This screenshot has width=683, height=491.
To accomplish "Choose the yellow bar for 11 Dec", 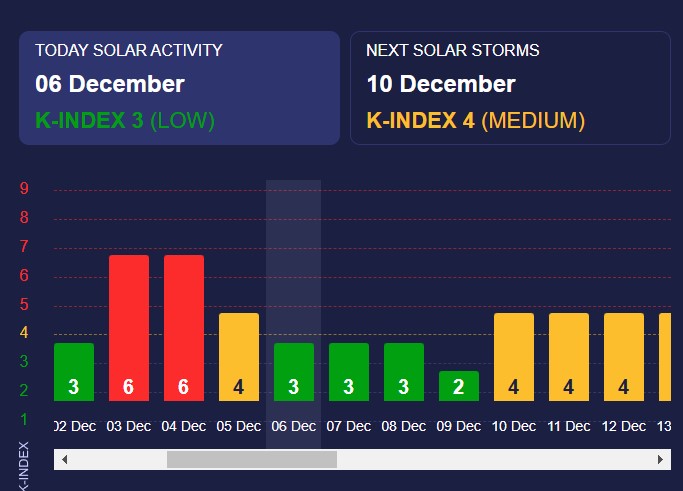I will tap(569, 357).
